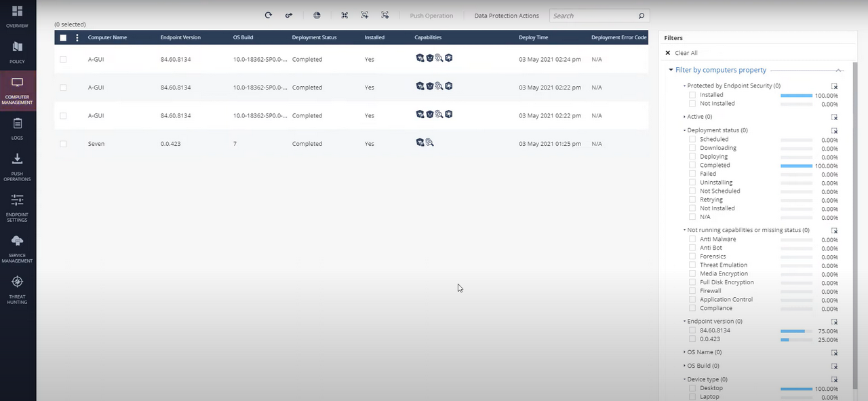Screen dimensions: 868x401
Task: Open Push Operations from the sidebar
Action: pyautogui.click(x=17, y=163)
